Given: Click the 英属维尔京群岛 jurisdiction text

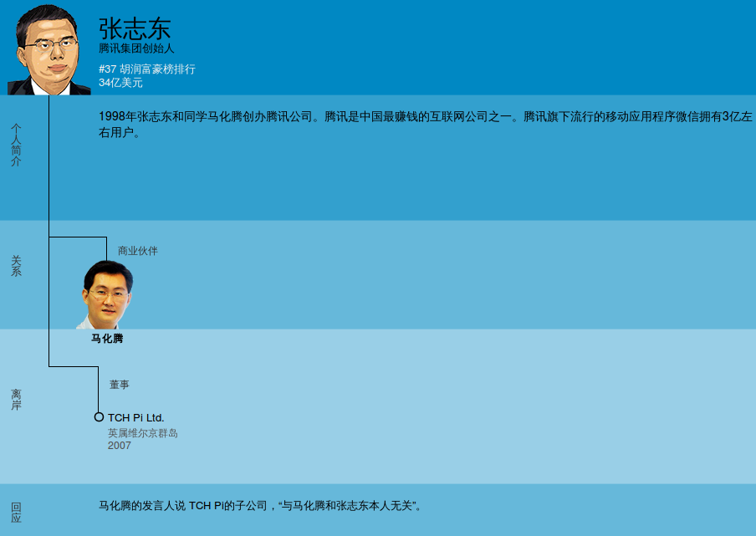Looking at the screenshot, I should click(142, 433).
